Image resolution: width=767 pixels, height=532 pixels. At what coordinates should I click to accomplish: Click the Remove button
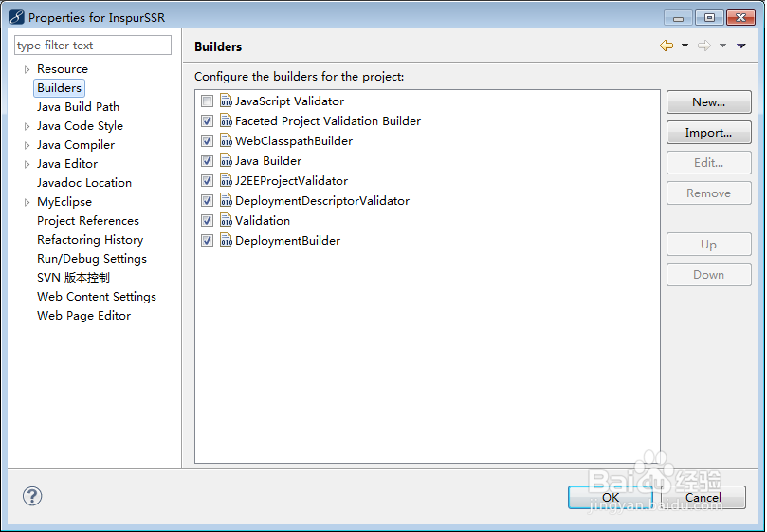(709, 193)
